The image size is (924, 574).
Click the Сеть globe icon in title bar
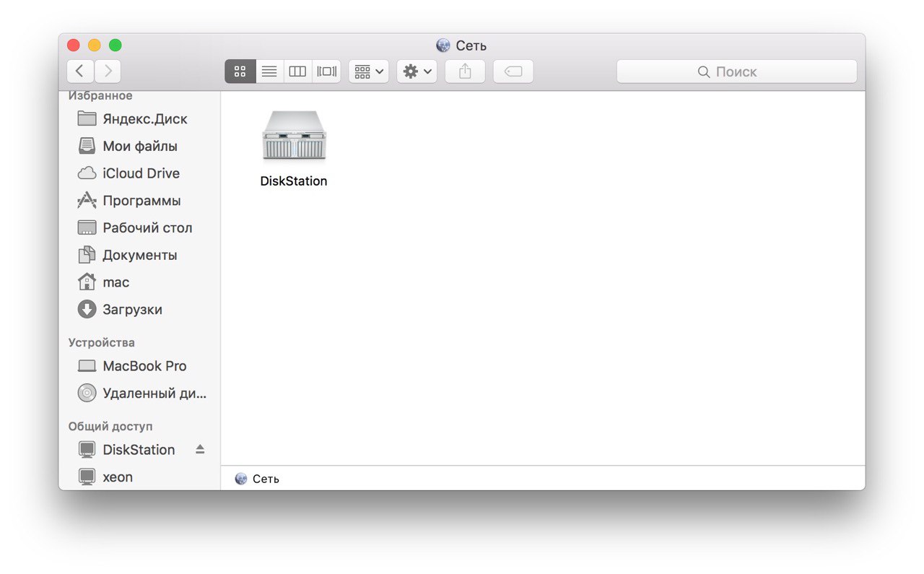443,45
